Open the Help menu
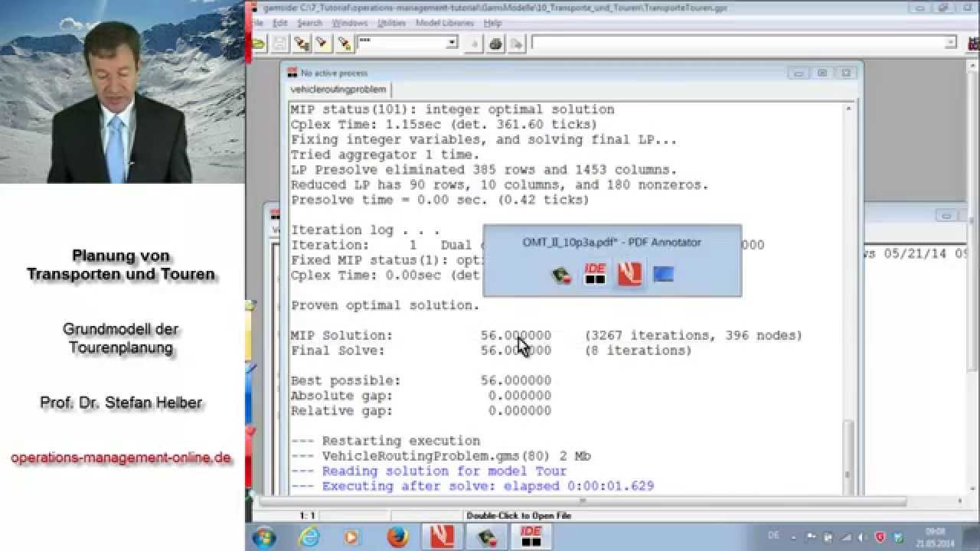 pyautogui.click(x=492, y=24)
